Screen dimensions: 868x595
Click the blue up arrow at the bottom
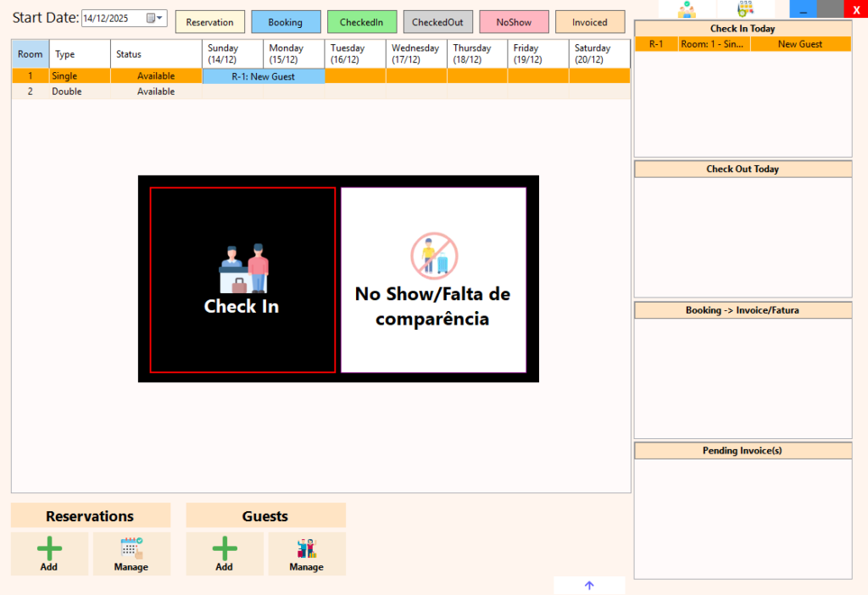(x=589, y=585)
